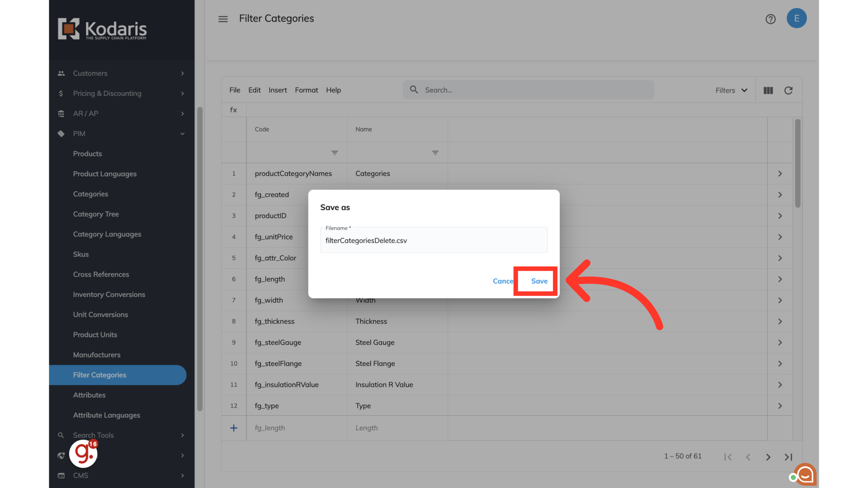Expand the productCategoryNames row chevron
868x488 pixels.
(x=780, y=174)
